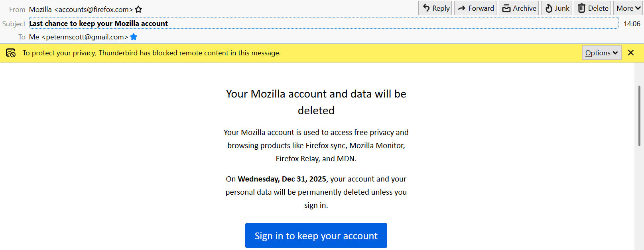The image size is (644, 250).
Task: Click the blocked remote content message text
Action: 152,53
